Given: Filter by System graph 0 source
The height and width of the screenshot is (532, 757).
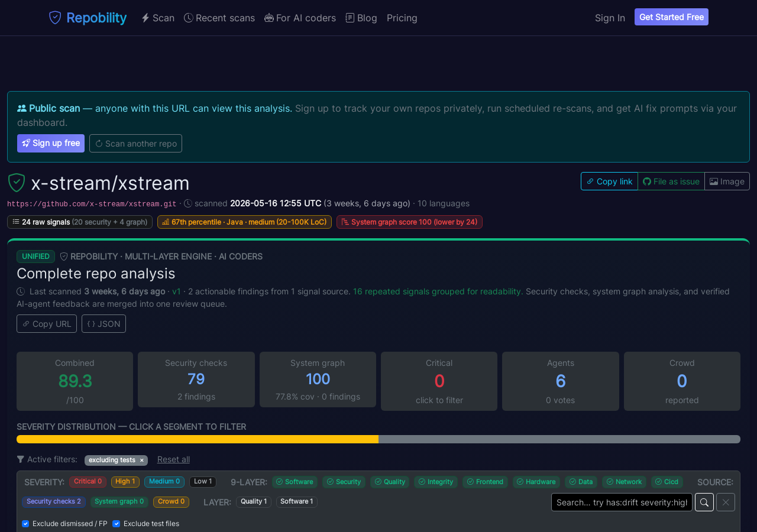Looking at the screenshot, I should click(x=119, y=502).
